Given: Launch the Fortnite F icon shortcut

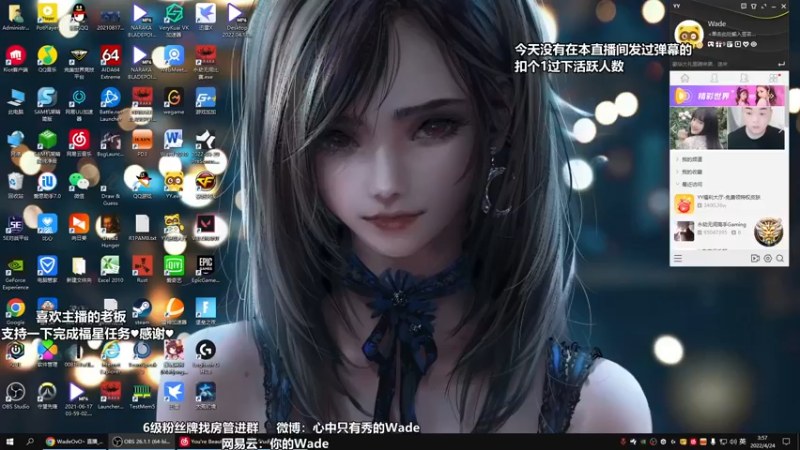Looking at the screenshot, I should pos(205,312).
